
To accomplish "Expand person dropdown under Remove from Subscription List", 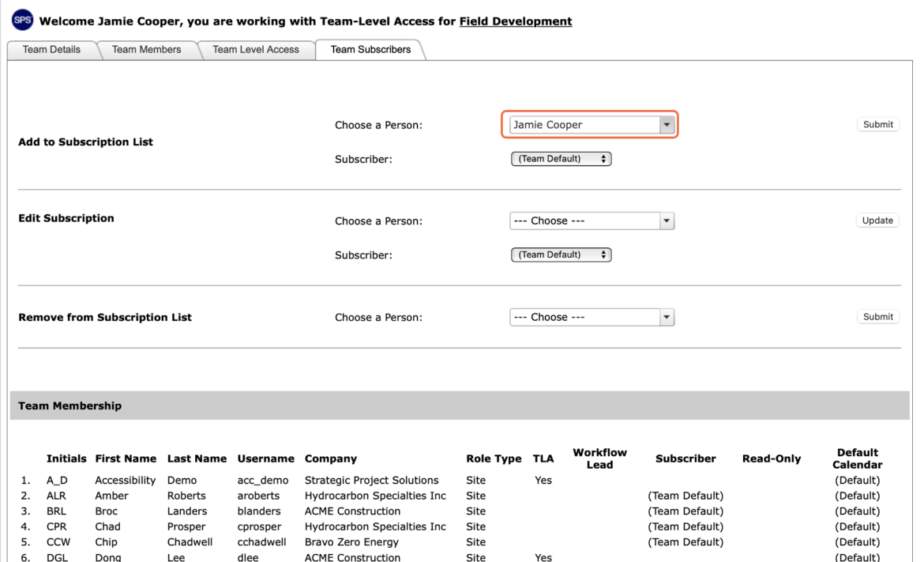I will point(667,317).
